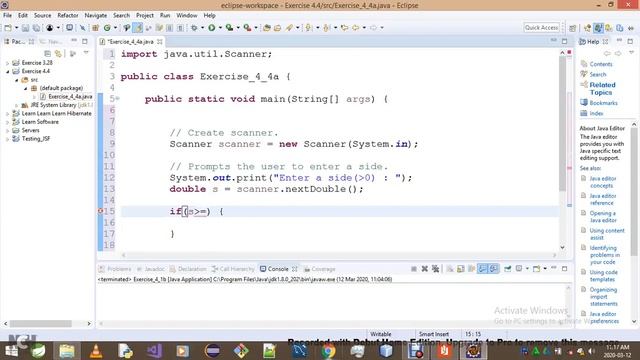Open Using code templates help link

tap(603, 276)
